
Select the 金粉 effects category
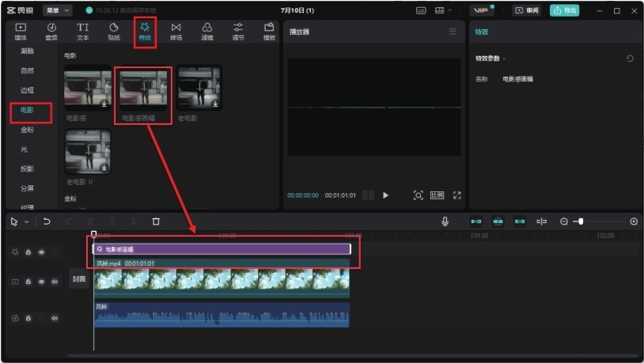coord(27,130)
